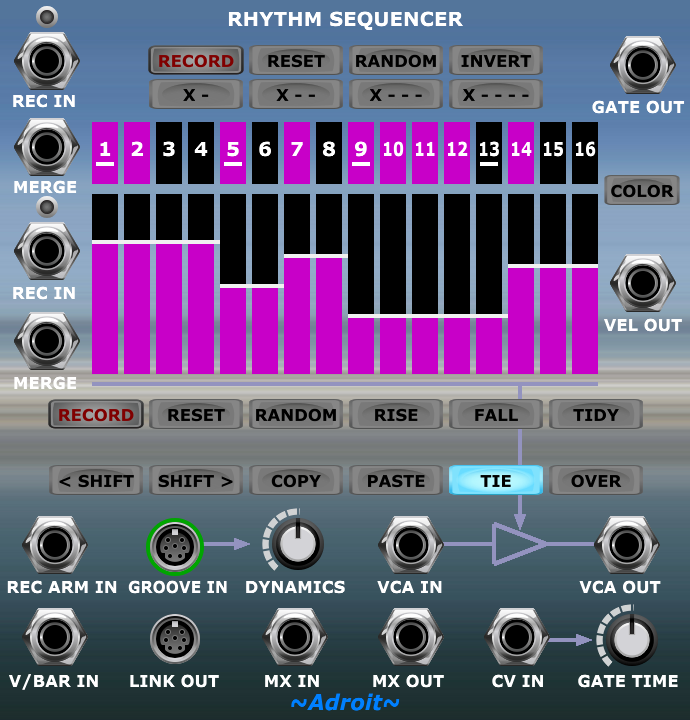Click velocity bar of step 1
This screenshot has height=720, width=690.
[x=105, y=284]
